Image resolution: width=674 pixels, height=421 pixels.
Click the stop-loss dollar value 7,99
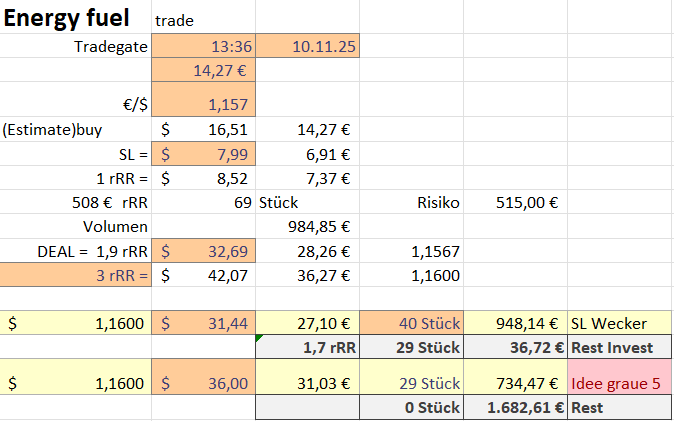point(203,154)
